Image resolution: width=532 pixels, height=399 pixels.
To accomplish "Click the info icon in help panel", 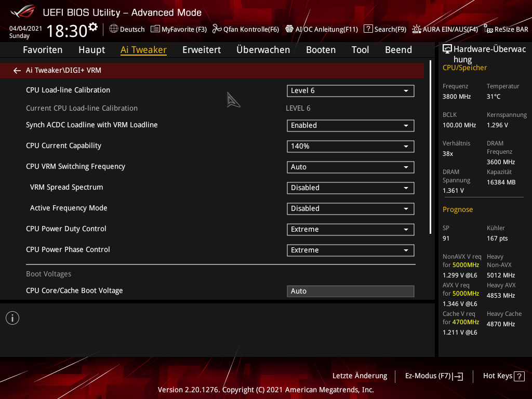I will tap(12, 318).
